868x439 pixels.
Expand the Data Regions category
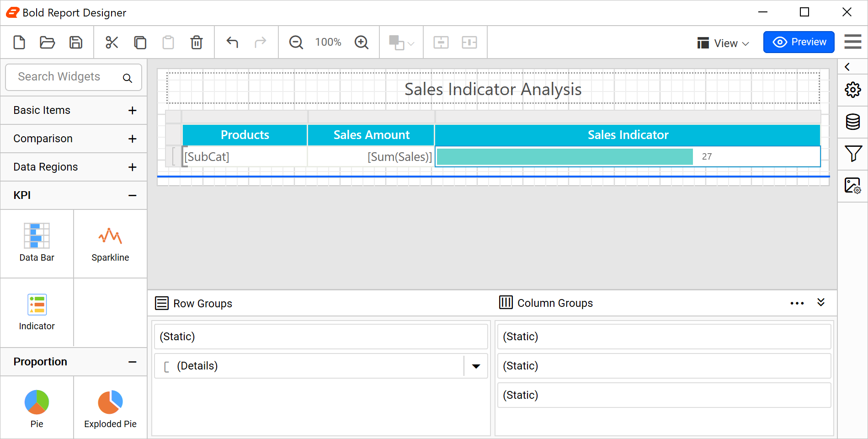74,167
